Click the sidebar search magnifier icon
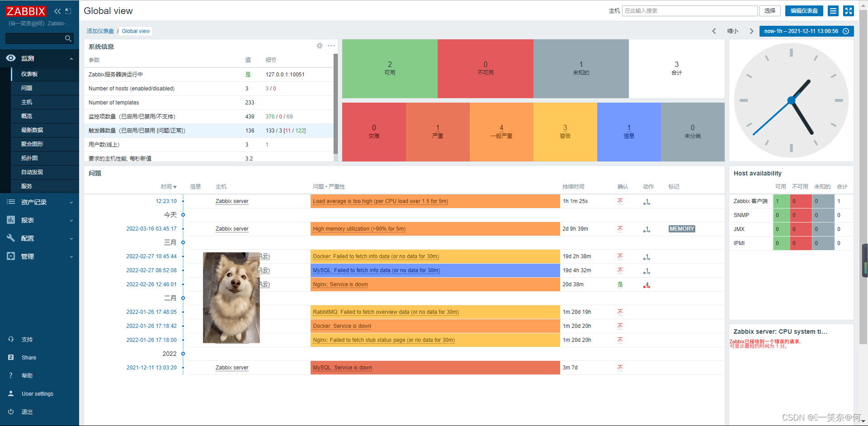The image size is (868, 426). pos(68,38)
